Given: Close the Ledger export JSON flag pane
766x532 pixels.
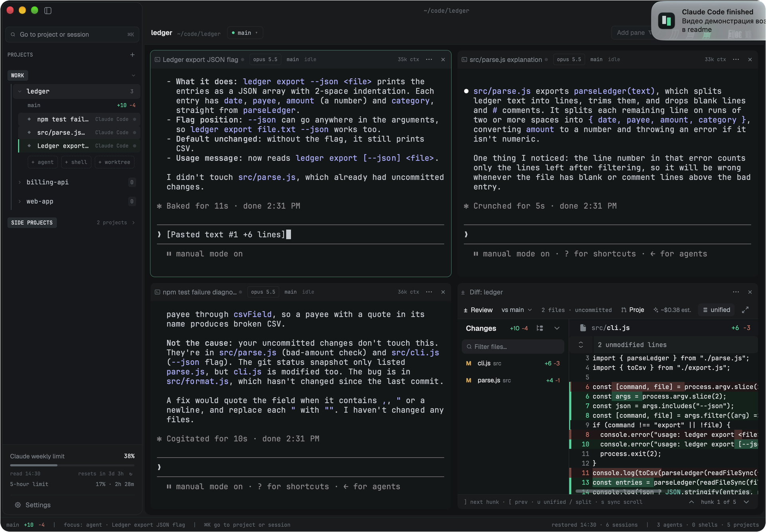Looking at the screenshot, I should coord(443,59).
